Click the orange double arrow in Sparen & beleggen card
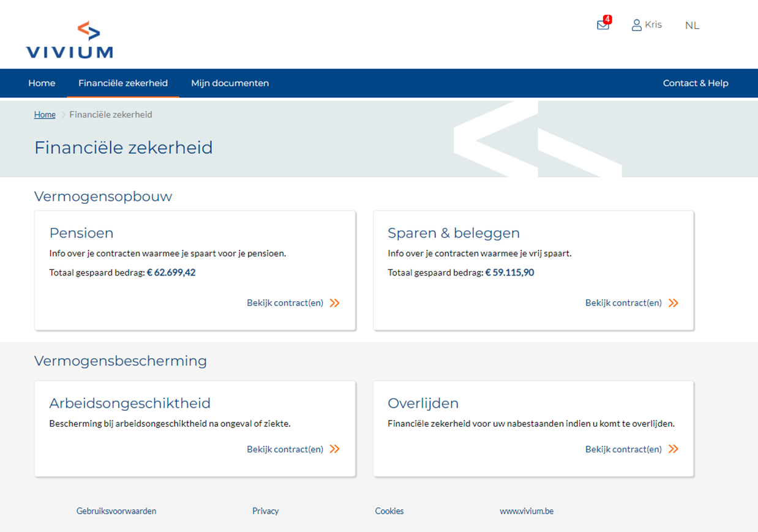The height and width of the screenshot is (532, 758). (x=674, y=303)
